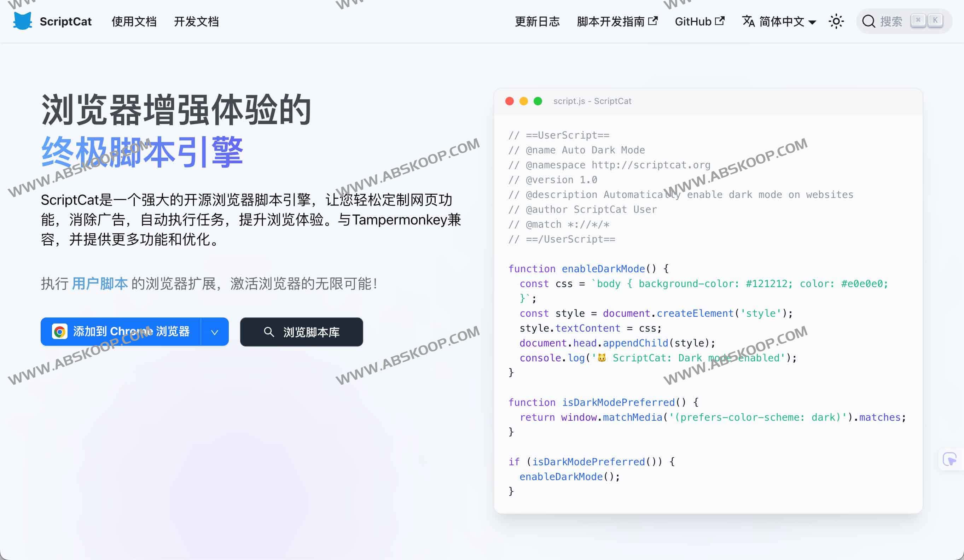Screen dimensions: 964x560
Task: Click the ScriptCat cat logo
Action: click(x=23, y=21)
